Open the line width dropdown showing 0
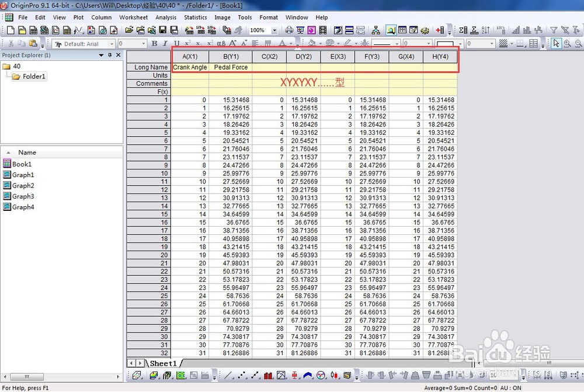Image resolution: width=584 pixels, height=392 pixels. coord(429,44)
